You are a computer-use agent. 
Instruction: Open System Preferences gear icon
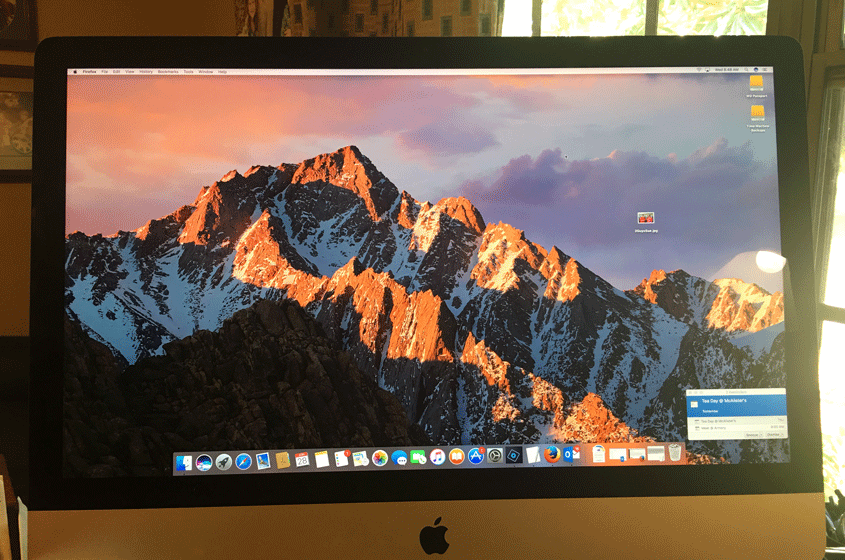pos(495,456)
